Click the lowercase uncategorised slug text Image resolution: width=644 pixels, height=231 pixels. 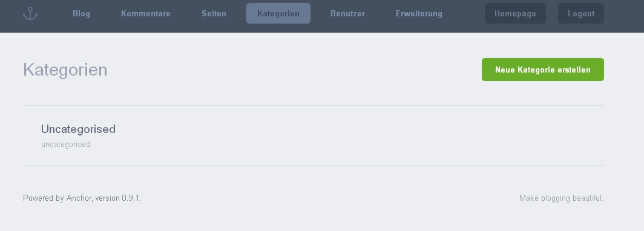pyautogui.click(x=66, y=145)
